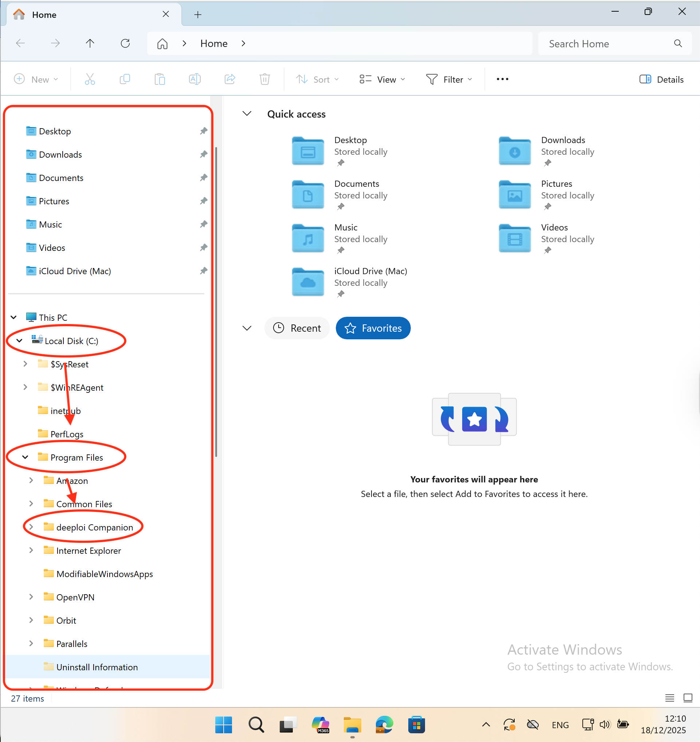Open Microsoft Edge from the taskbar
700x742 pixels.
[x=384, y=725]
